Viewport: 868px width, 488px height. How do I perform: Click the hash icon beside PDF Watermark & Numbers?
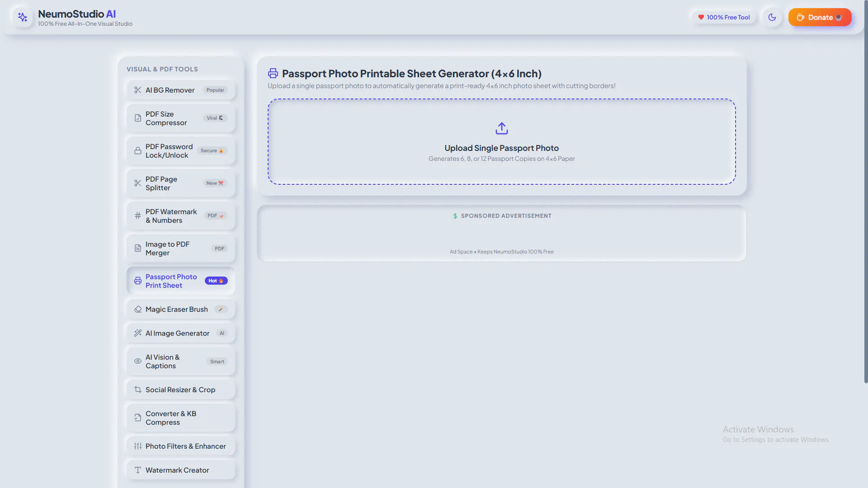coord(138,216)
